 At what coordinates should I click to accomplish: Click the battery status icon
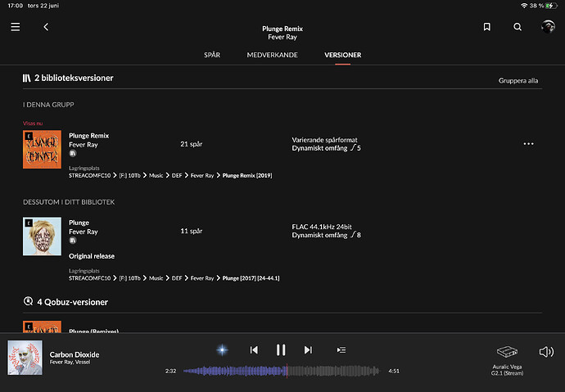pos(551,6)
